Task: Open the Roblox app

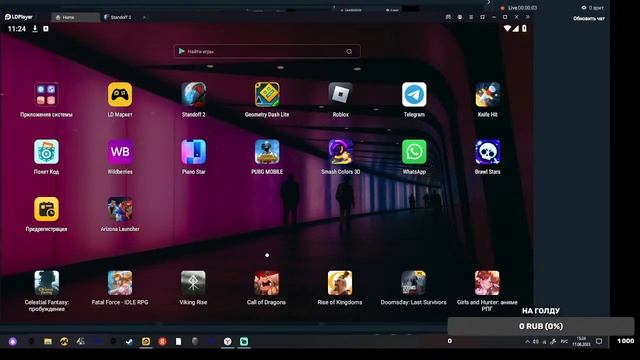Action: point(340,95)
